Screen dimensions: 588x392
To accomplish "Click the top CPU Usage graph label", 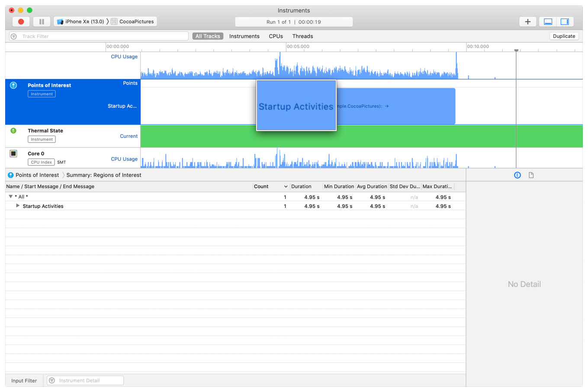I will 124,57.
